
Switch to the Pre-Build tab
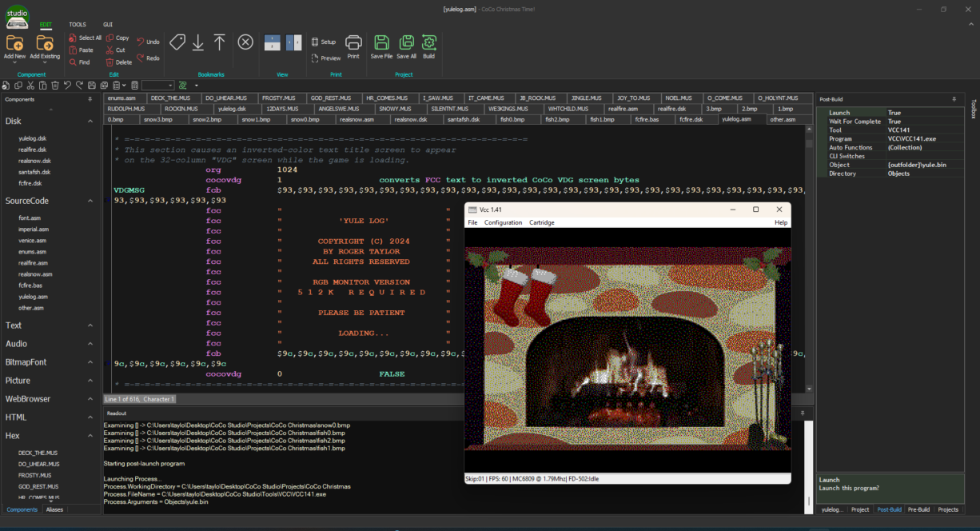(919, 509)
